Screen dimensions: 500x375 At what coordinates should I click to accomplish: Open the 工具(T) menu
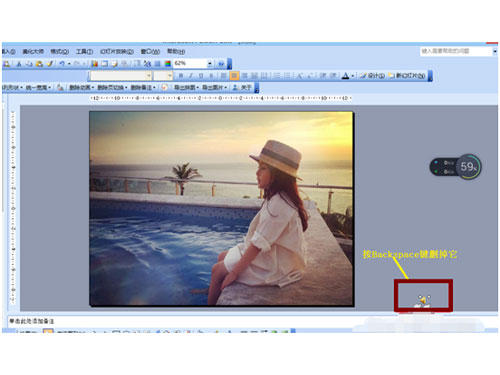(84, 51)
